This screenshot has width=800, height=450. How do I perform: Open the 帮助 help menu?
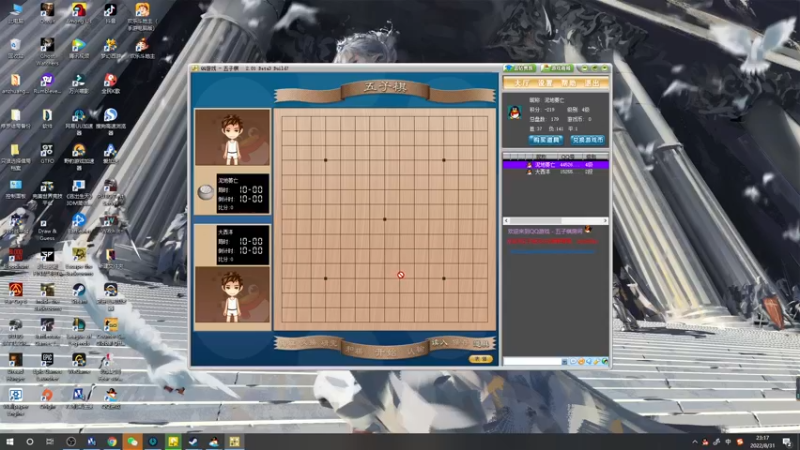tap(568, 83)
